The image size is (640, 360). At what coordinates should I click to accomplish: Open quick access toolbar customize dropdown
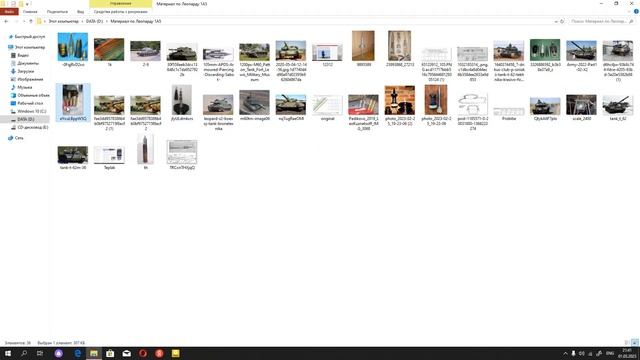[x=27, y=4]
